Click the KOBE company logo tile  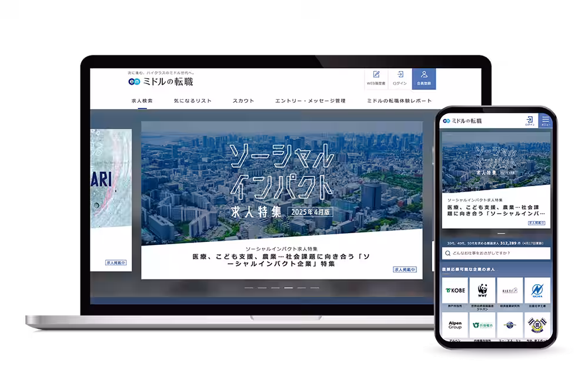tap(455, 290)
